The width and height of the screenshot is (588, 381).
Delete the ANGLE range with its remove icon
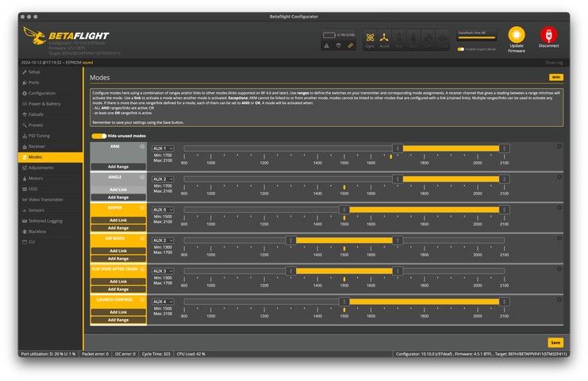[559, 177]
